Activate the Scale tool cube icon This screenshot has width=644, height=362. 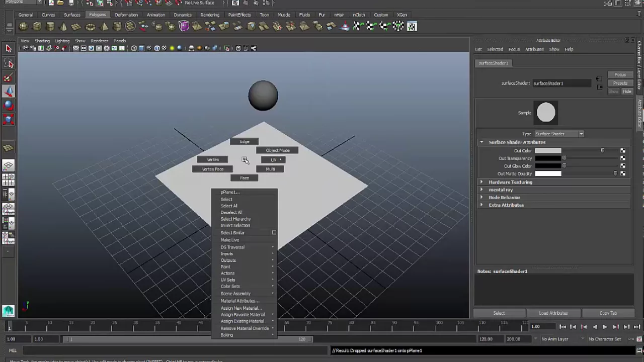tap(9, 119)
